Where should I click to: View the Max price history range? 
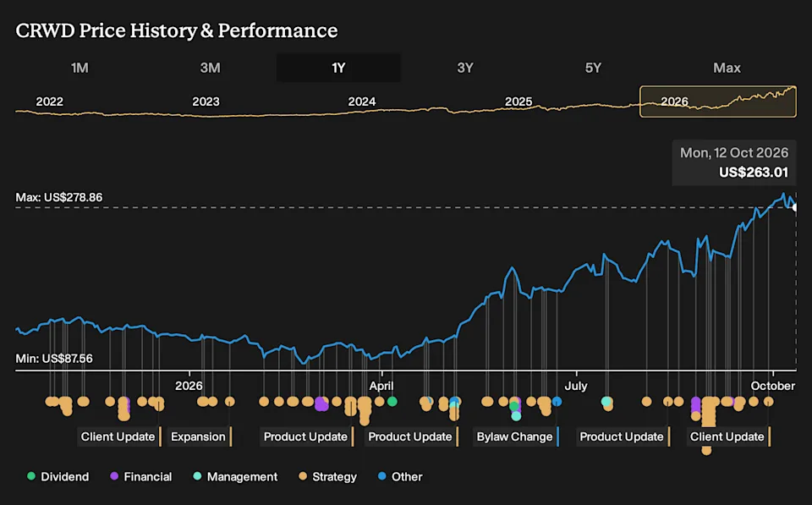727,68
